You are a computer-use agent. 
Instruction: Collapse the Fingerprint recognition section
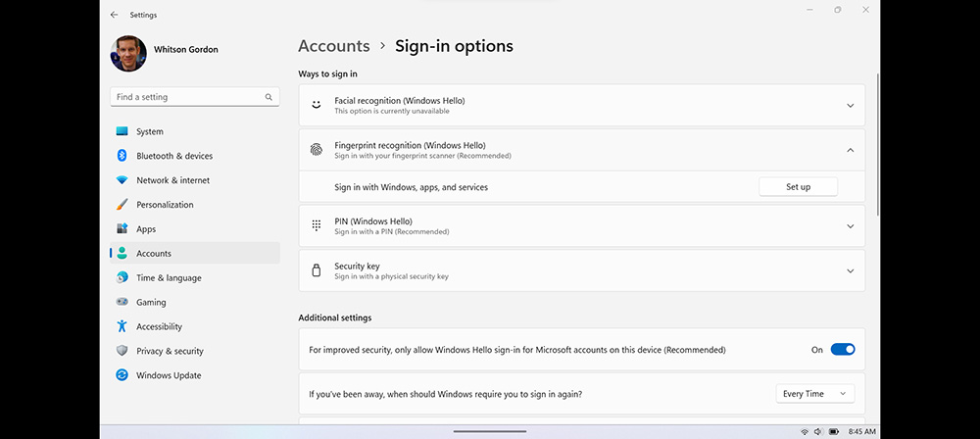850,150
